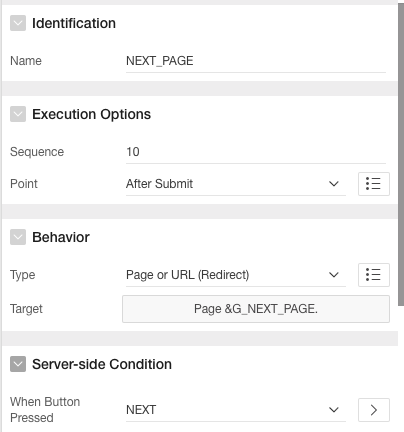This screenshot has width=404, height=432.
Task: Click the vertical scrollbar on the right
Action: tap(401, 153)
